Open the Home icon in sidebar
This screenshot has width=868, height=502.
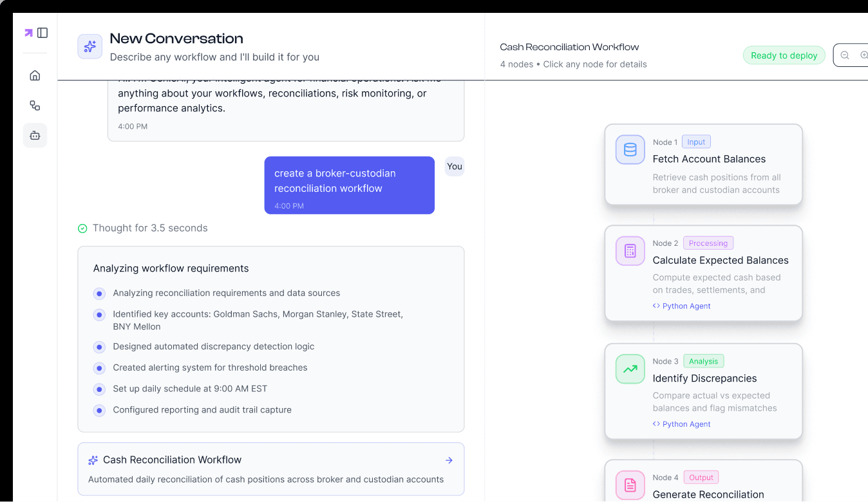35,75
